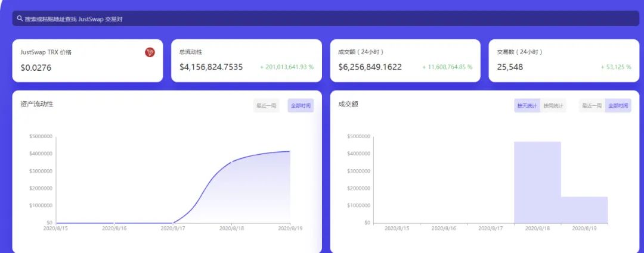Click the JustSwap trading pair search field
This screenshot has height=253, width=644.
coord(322,18)
